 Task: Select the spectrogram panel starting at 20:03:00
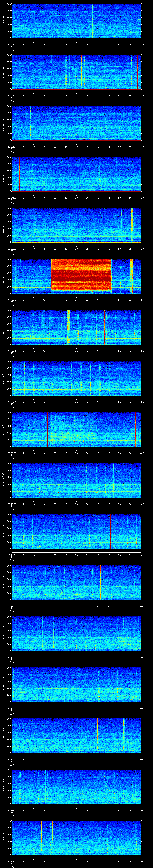pyautogui.click(x=77, y=123)
